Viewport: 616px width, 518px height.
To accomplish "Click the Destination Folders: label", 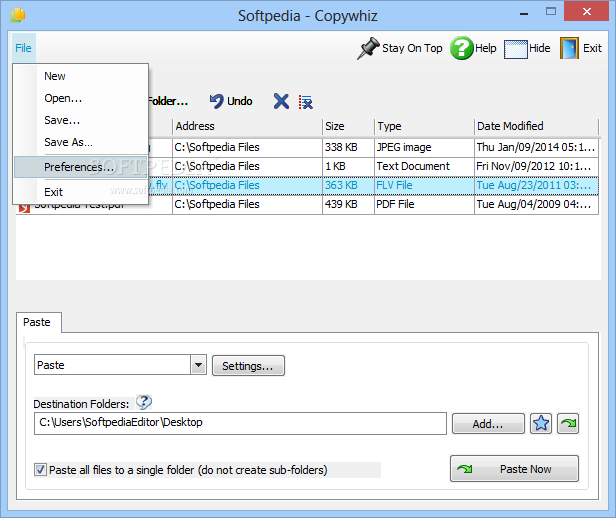I will pos(81,404).
